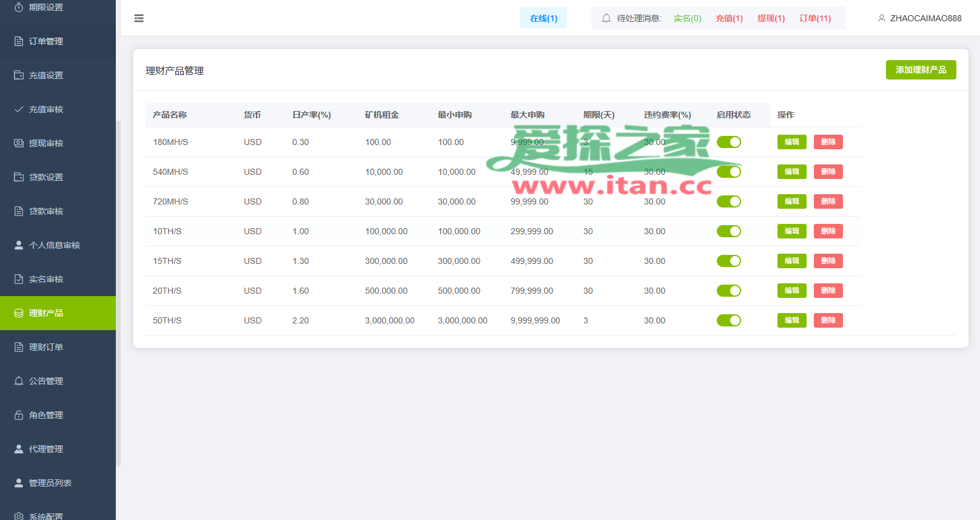The height and width of the screenshot is (520, 980).
Task: Click the notification bell icon
Action: [606, 18]
